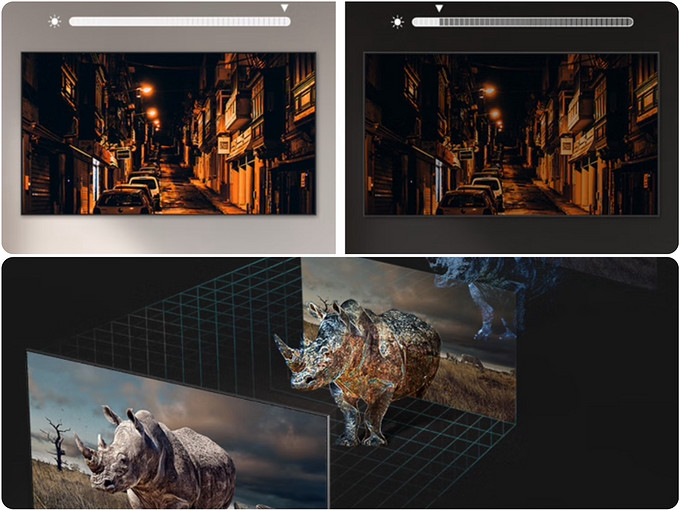Click the bare dead tree on front screen

[58, 445]
